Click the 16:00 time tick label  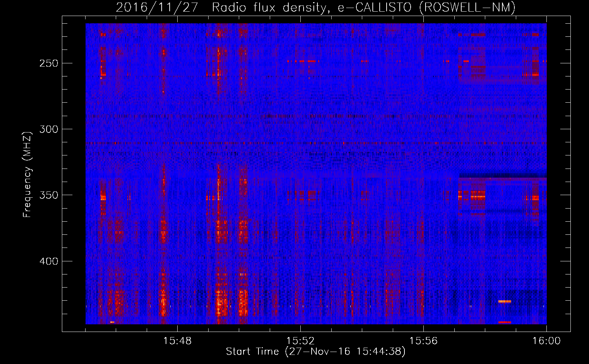tap(546, 341)
